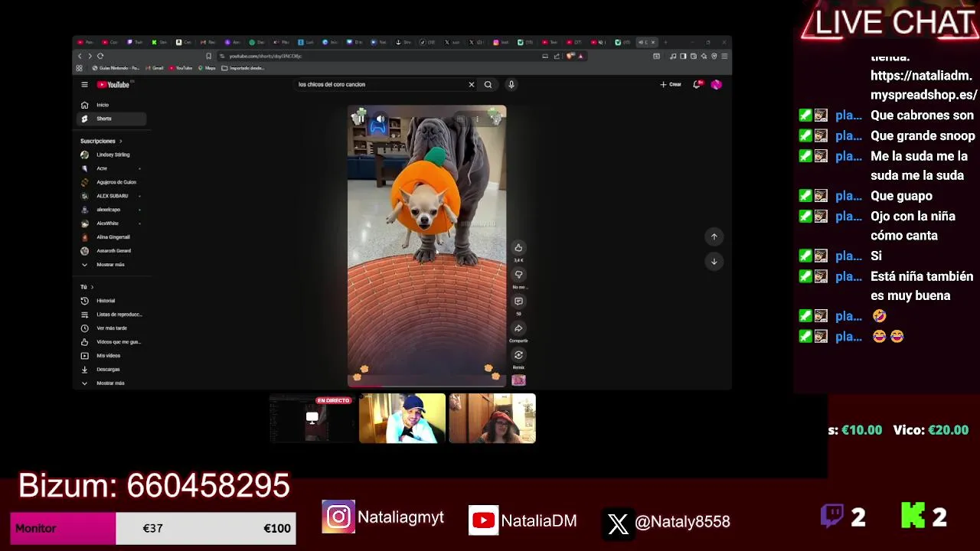Dislike the Short with thumbs down
980x551 pixels.
pos(518,275)
